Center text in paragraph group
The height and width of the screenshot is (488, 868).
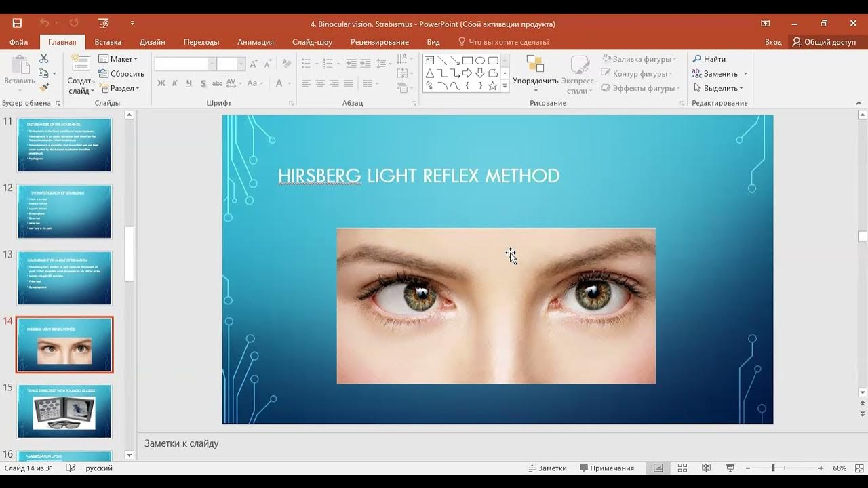(320, 83)
